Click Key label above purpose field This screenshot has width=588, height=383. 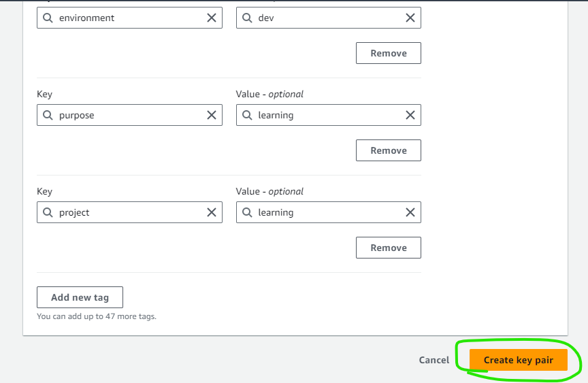pyautogui.click(x=44, y=94)
